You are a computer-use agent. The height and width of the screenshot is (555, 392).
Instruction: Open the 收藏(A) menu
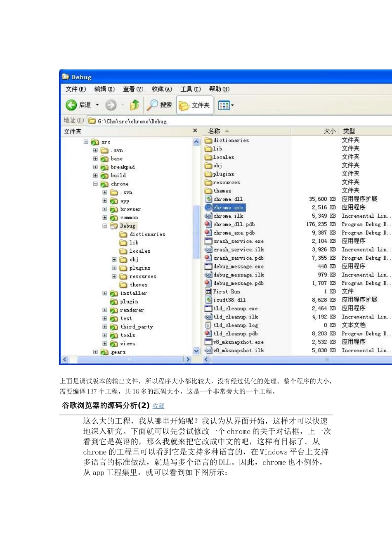[162, 89]
